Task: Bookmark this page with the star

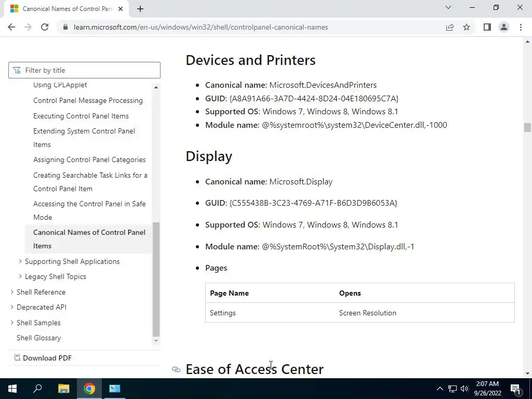Action: tap(467, 27)
